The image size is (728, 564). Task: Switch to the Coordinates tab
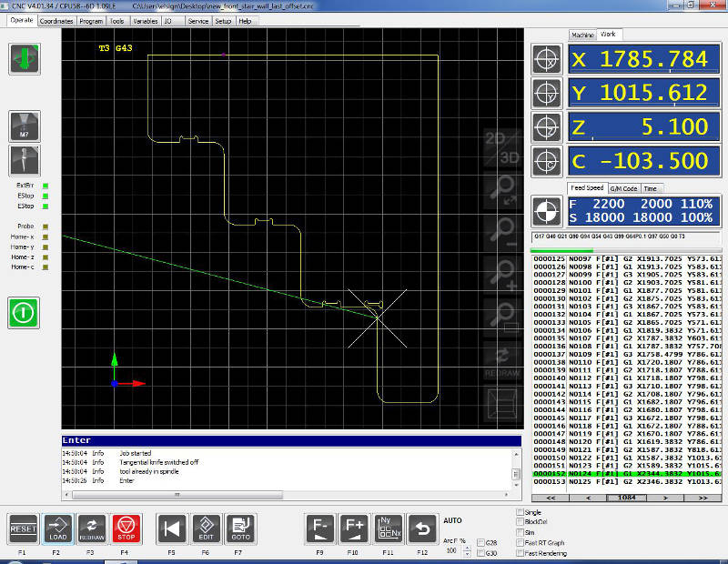pos(56,20)
